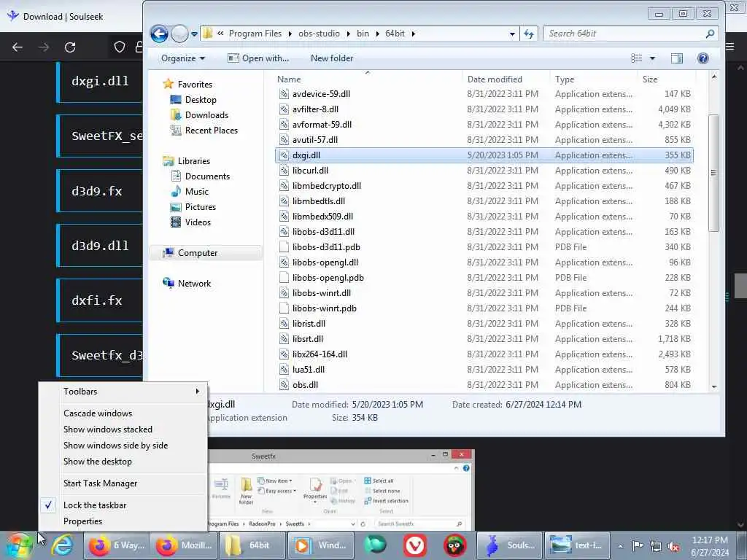
Task: Show hidden tray icons arrow
Action: [620, 546]
